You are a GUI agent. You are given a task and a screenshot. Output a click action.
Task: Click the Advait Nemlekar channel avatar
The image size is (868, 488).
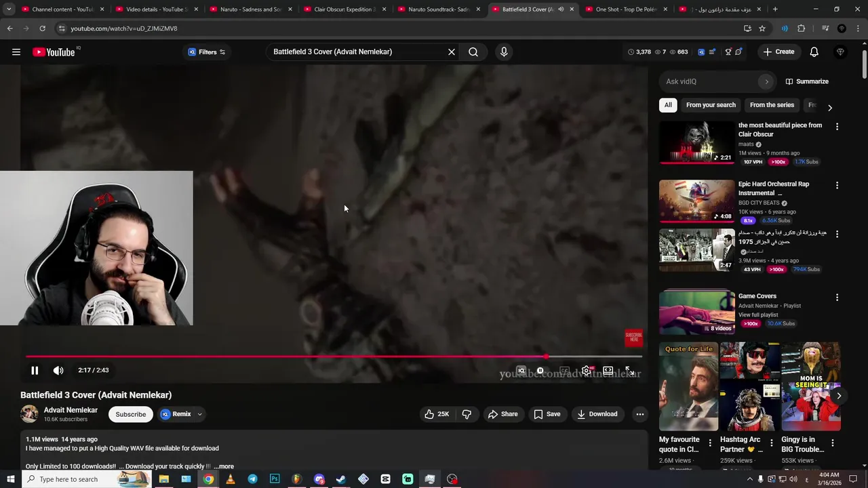(x=29, y=414)
